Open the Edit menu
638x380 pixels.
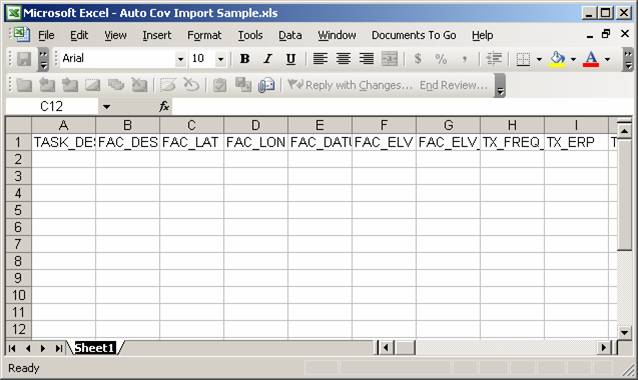pyautogui.click(x=79, y=35)
